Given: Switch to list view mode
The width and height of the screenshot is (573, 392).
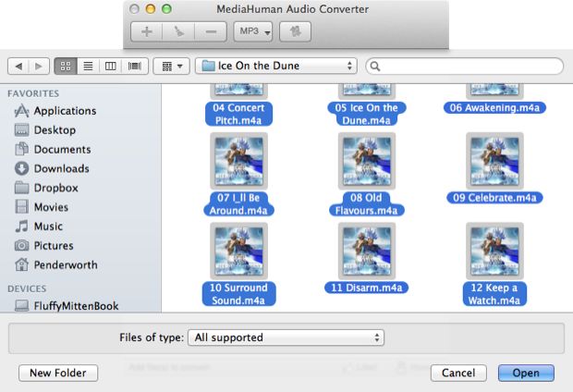Looking at the screenshot, I should [x=89, y=67].
